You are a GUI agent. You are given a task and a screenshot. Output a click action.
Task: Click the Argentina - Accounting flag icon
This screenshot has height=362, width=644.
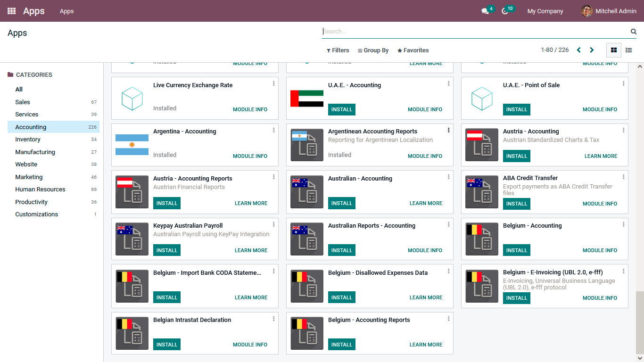tap(132, 145)
